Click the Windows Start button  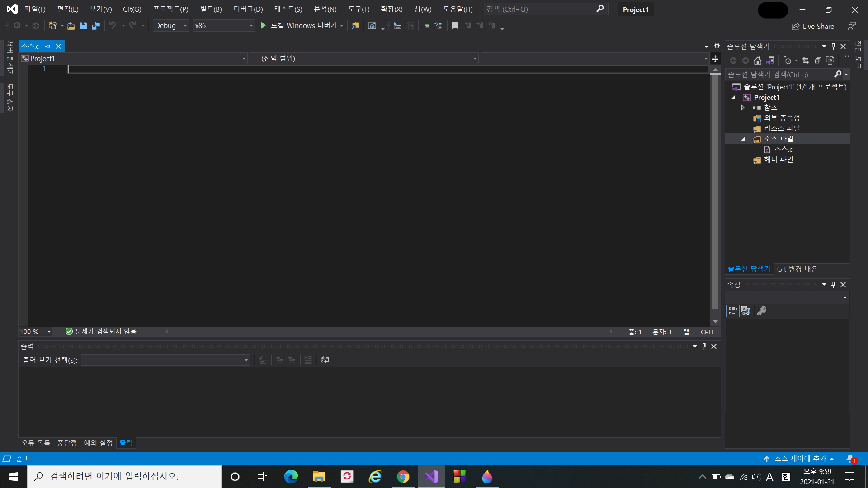pyautogui.click(x=14, y=477)
